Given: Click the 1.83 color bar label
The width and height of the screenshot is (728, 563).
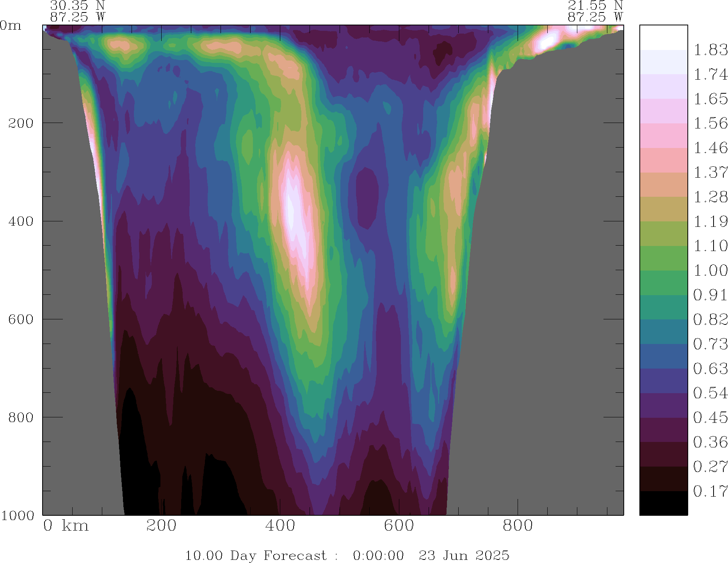Looking at the screenshot, I should pyautogui.click(x=710, y=50).
